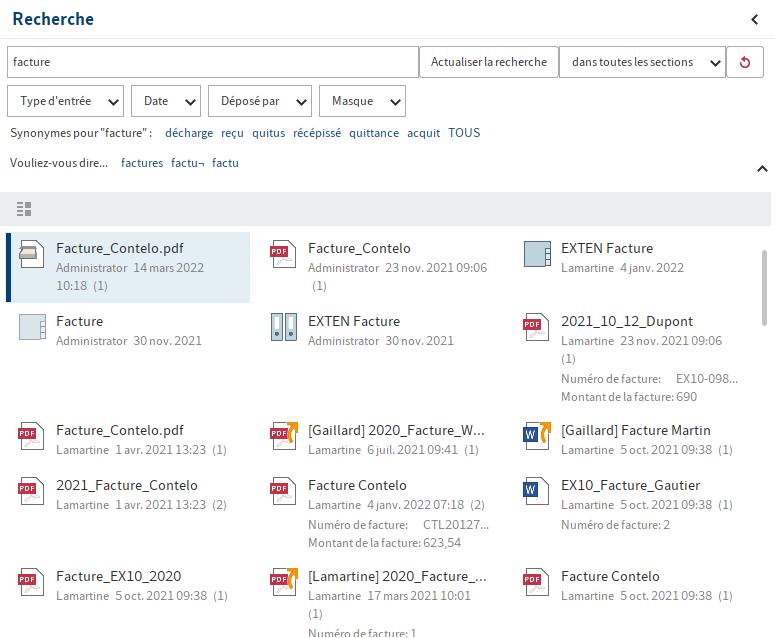Select the 'EX10_Facture_Gautier' result title
The width and height of the screenshot is (775, 638).
coord(630,485)
